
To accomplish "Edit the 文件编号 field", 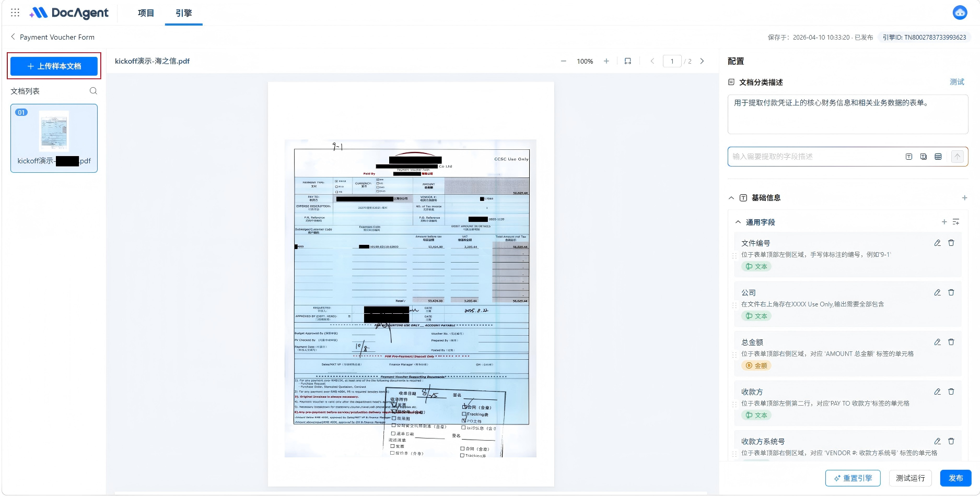I will [x=938, y=243].
